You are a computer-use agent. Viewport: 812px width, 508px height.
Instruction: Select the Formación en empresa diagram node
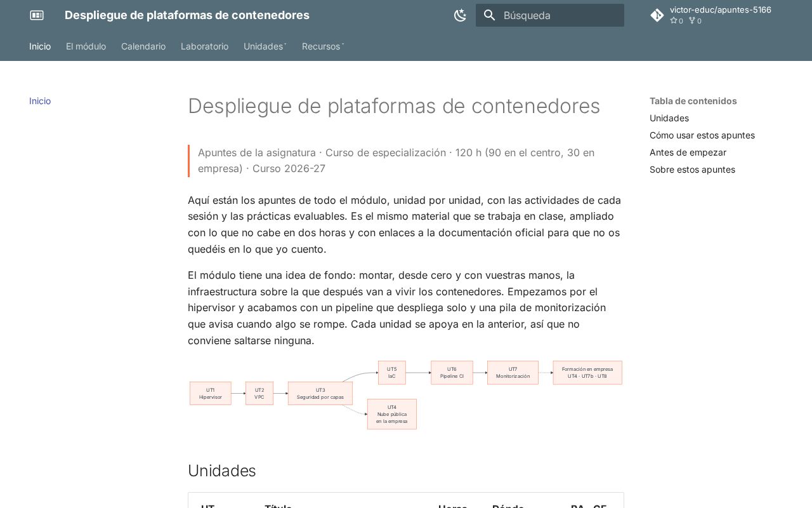point(587,373)
